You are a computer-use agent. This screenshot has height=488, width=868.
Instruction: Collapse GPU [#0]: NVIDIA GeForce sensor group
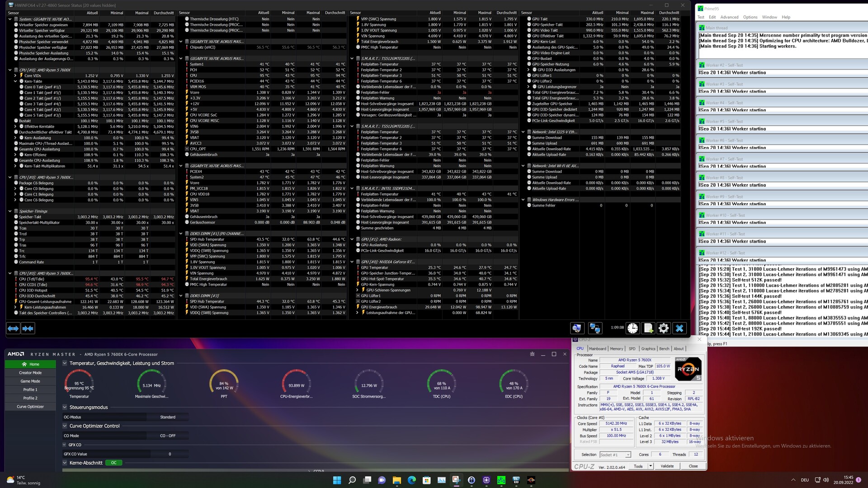(x=352, y=262)
